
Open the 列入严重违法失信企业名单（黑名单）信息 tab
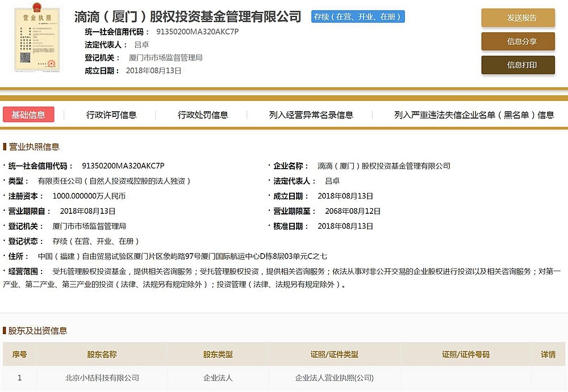474,115
